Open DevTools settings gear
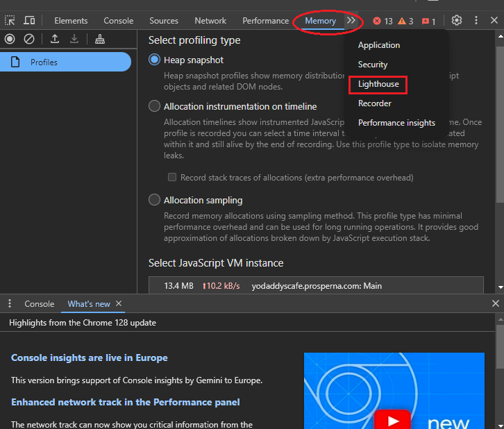The image size is (504, 429). click(x=456, y=21)
